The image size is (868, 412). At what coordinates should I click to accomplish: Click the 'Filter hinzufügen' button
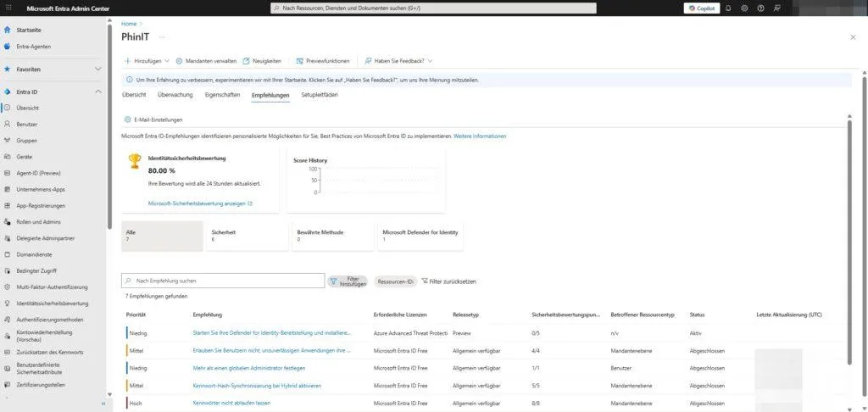pyautogui.click(x=349, y=281)
